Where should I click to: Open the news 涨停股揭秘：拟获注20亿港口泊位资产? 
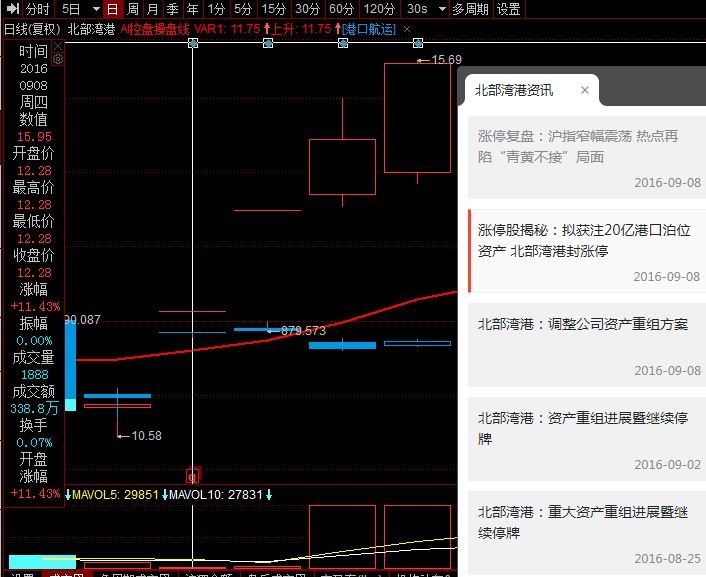tap(587, 251)
